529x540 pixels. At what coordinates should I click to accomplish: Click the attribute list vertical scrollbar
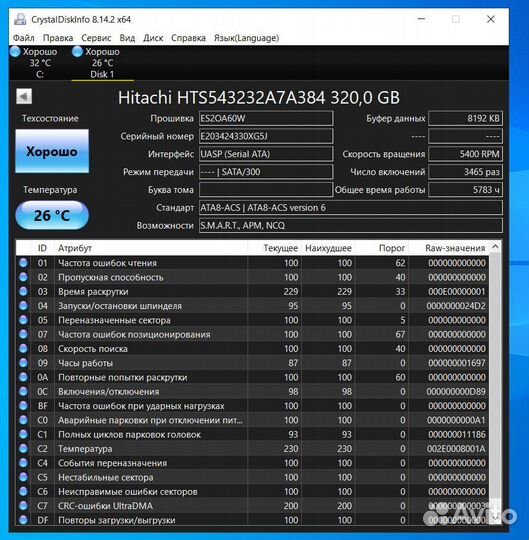pyautogui.click(x=495, y=382)
